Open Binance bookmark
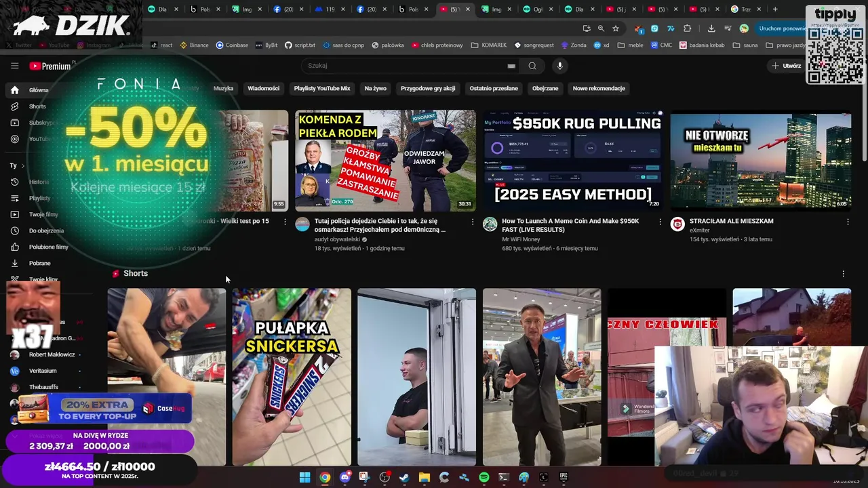The height and width of the screenshot is (488, 868). 194,45
